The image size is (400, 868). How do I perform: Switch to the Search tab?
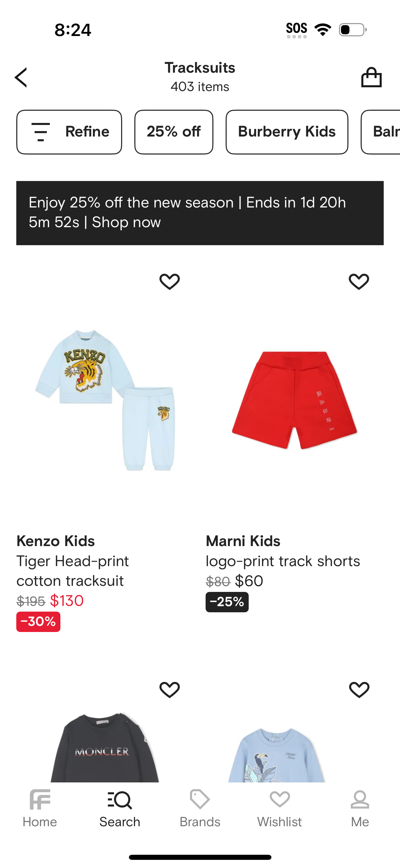pos(120,809)
